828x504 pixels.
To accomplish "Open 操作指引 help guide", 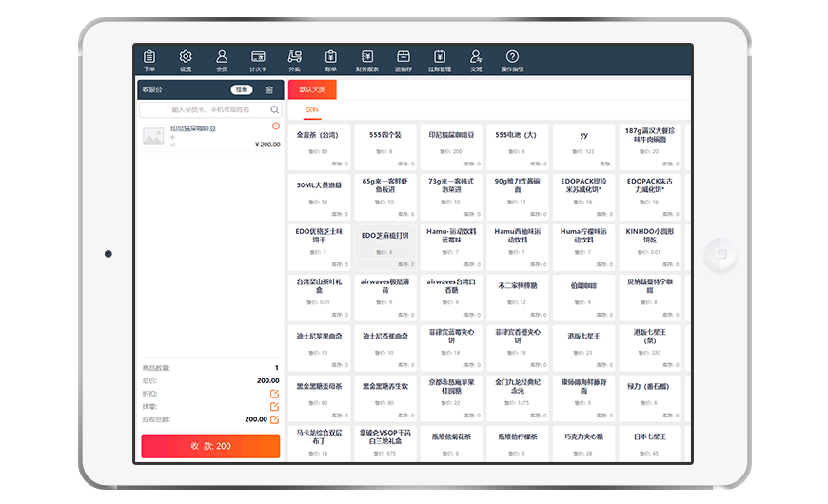I will [x=512, y=60].
